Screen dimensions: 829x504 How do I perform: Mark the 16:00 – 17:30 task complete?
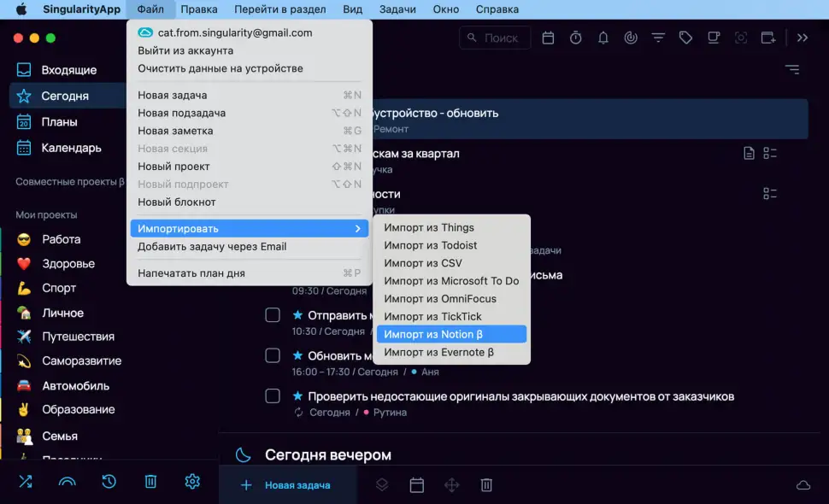tap(273, 355)
